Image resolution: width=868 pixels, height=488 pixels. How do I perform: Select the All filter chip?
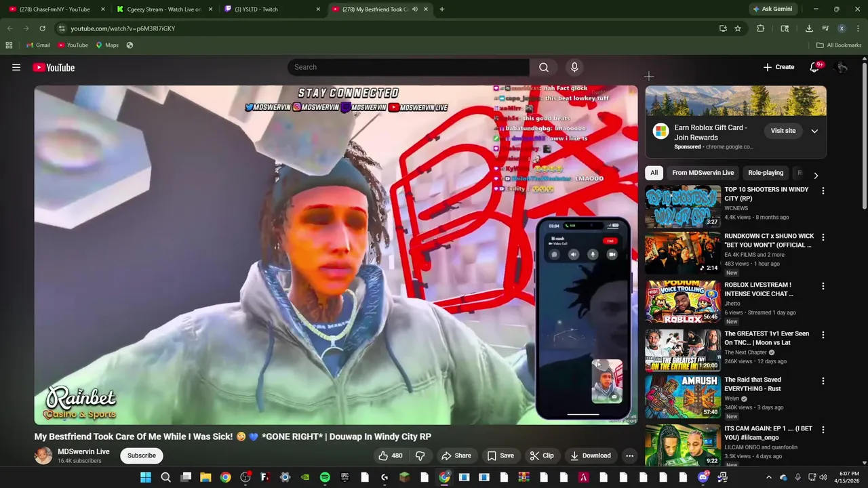tap(654, 173)
